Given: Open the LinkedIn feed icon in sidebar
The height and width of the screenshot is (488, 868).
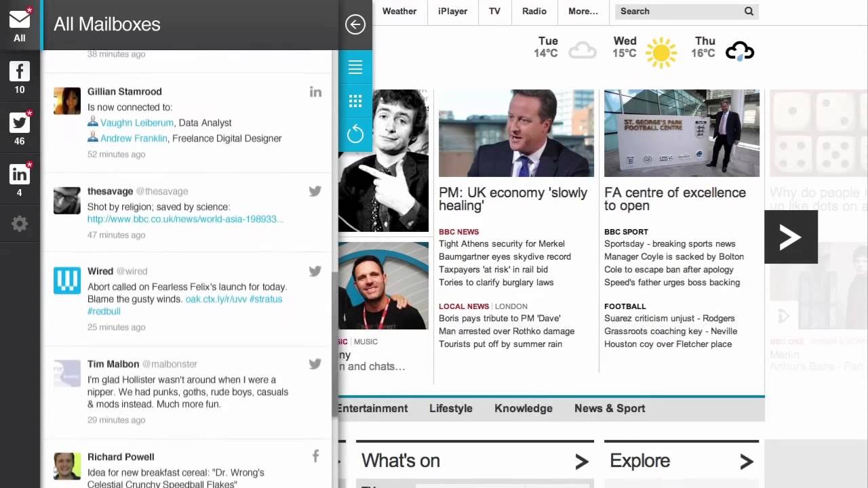Looking at the screenshot, I should click(20, 174).
